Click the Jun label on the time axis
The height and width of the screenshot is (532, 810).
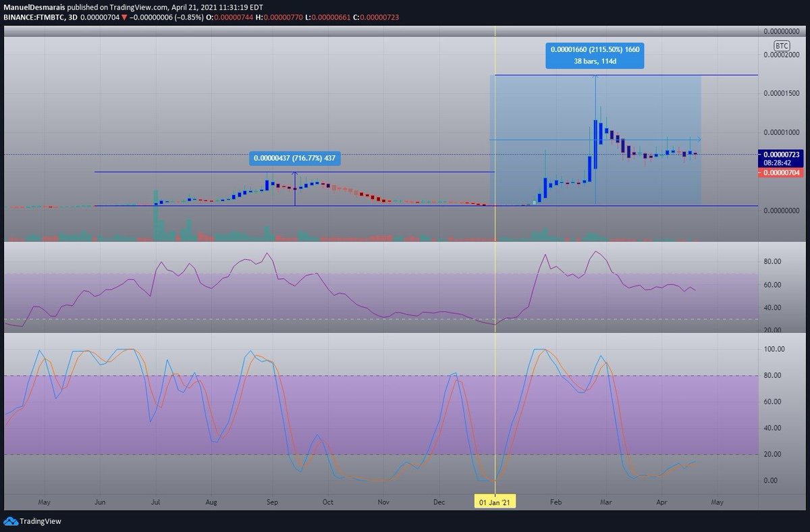(x=100, y=503)
